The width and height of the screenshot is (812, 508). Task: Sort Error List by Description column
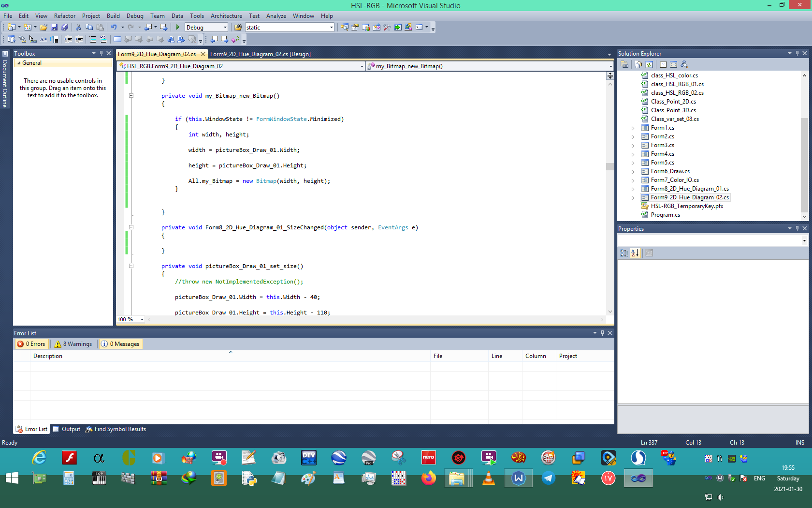(230, 356)
